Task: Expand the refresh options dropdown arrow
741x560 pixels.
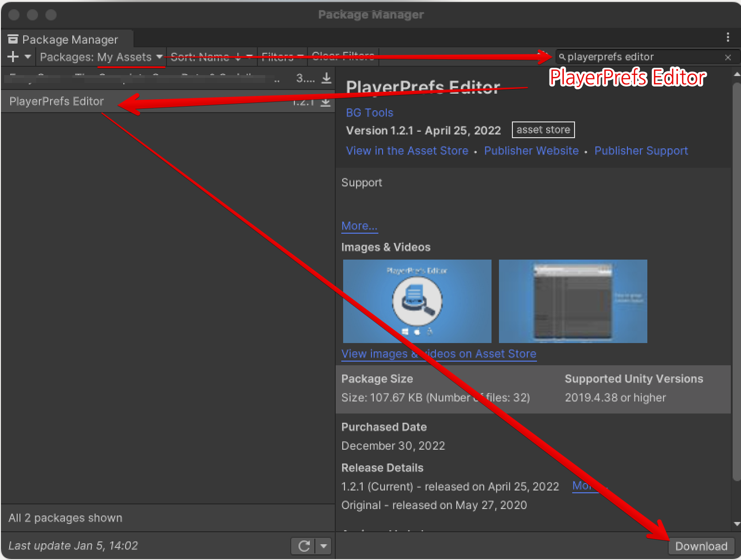Action: (x=324, y=546)
